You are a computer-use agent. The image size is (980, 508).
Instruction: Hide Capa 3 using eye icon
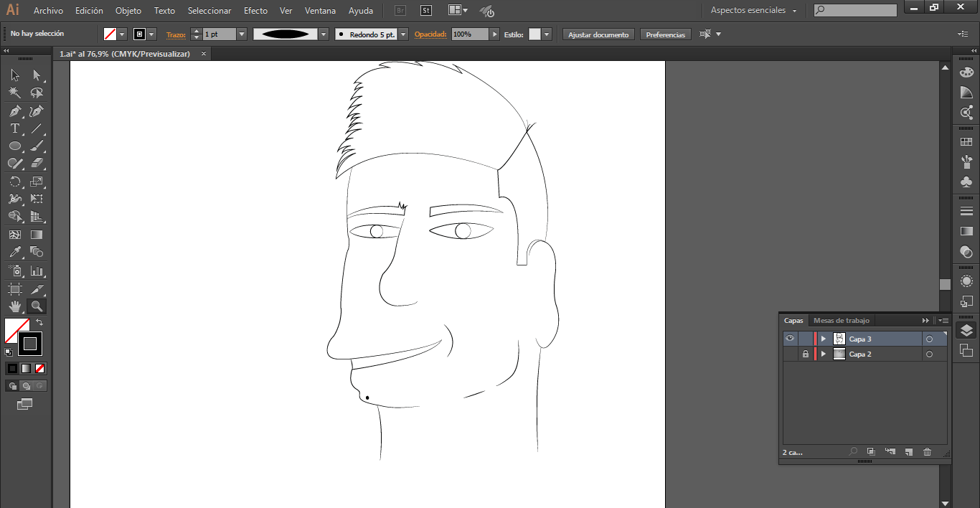[790, 339]
